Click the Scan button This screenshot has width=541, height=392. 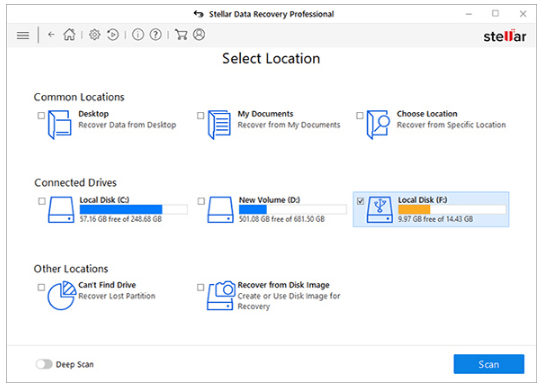[x=489, y=364]
